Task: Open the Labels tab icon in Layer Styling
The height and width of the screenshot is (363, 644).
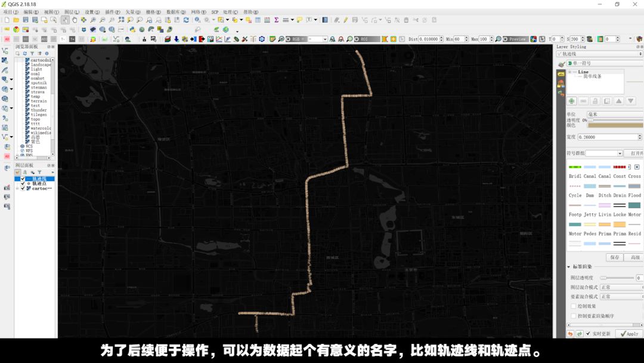Action: pyautogui.click(x=561, y=74)
